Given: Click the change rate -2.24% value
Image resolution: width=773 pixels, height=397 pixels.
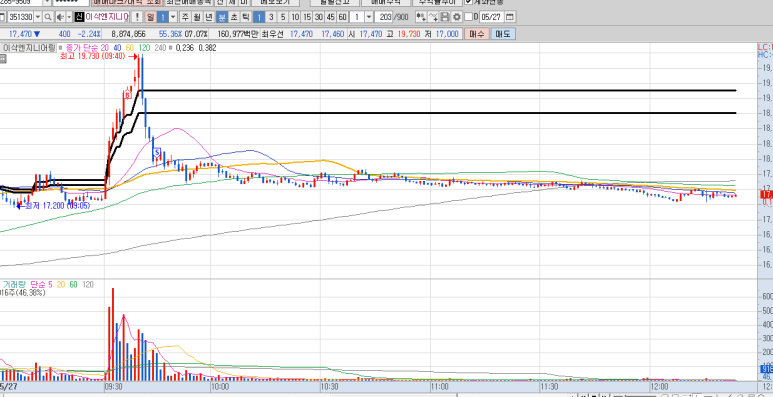Looking at the screenshot, I should pos(89,34).
